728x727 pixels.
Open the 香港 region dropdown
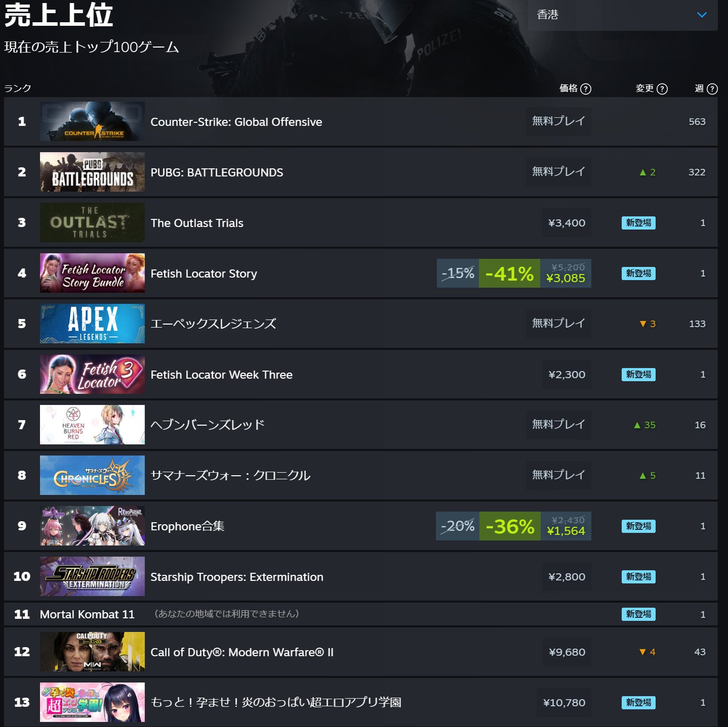click(623, 15)
